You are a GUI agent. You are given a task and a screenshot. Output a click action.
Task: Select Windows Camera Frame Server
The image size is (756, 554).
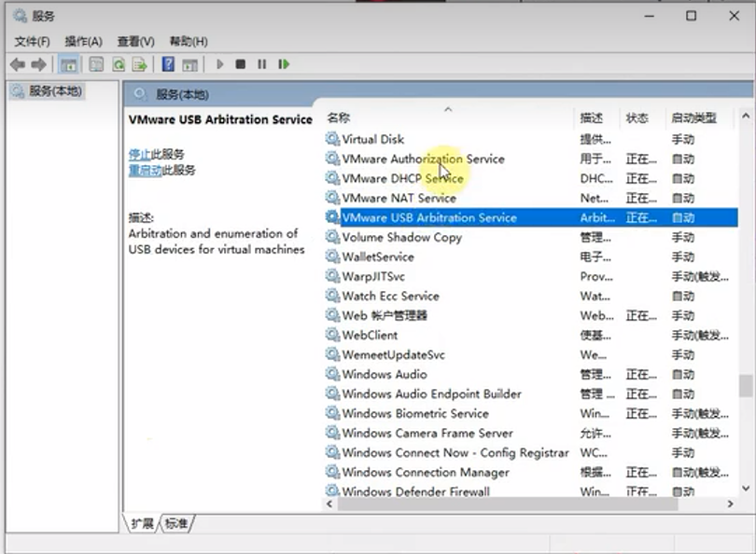[x=530, y=433]
